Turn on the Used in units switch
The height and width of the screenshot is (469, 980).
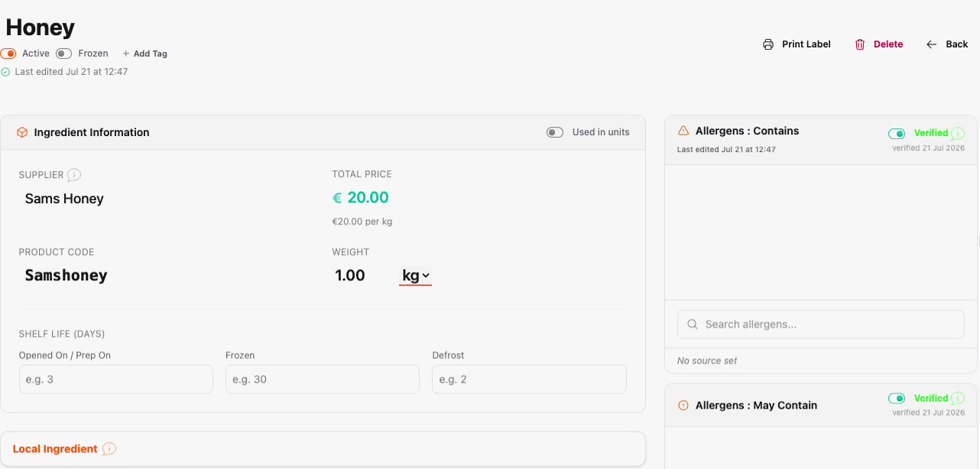(555, 132)
